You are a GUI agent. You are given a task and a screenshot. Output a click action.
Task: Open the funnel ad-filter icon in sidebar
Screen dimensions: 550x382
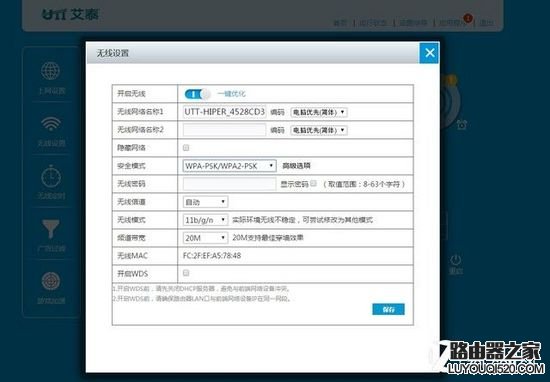pos(51,229)
